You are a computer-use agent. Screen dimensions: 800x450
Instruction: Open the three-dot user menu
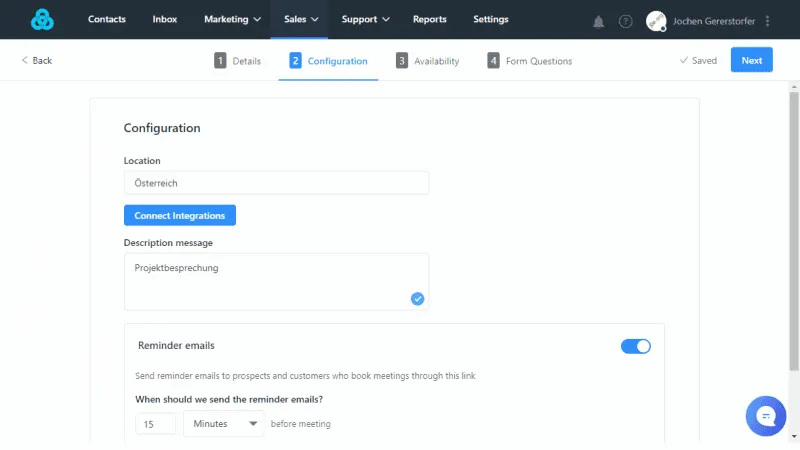[x=767, y=21]
